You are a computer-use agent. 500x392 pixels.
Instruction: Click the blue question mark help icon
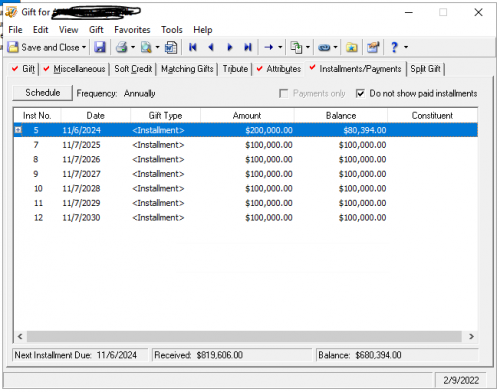tap(394, 47)
